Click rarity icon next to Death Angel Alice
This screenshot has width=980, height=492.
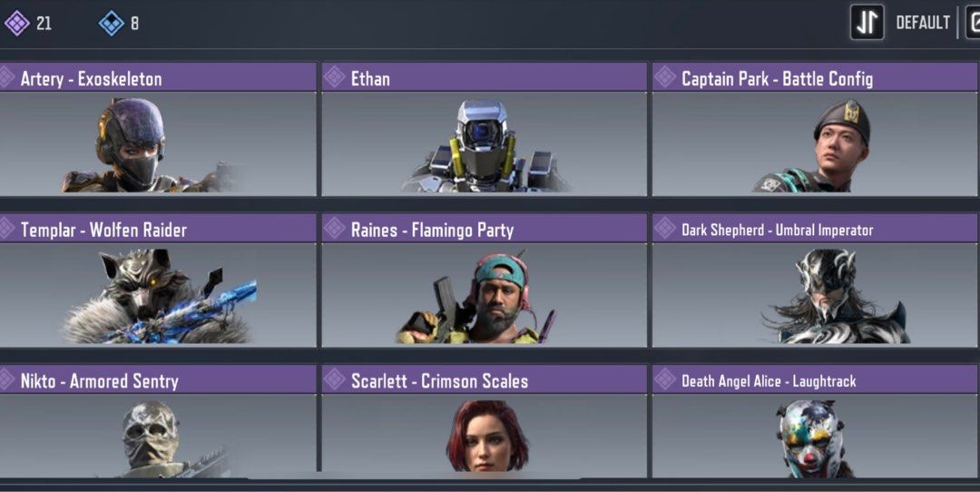pos(664,379)
